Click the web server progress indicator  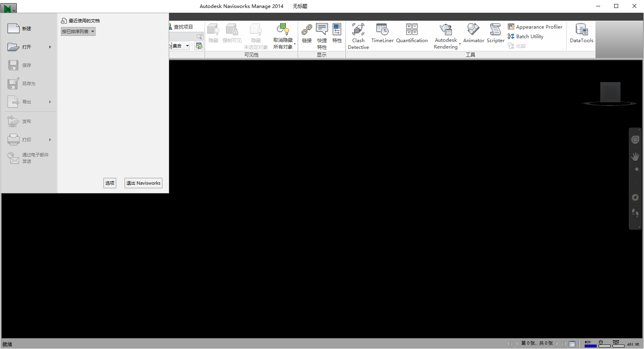pos(618,344)
